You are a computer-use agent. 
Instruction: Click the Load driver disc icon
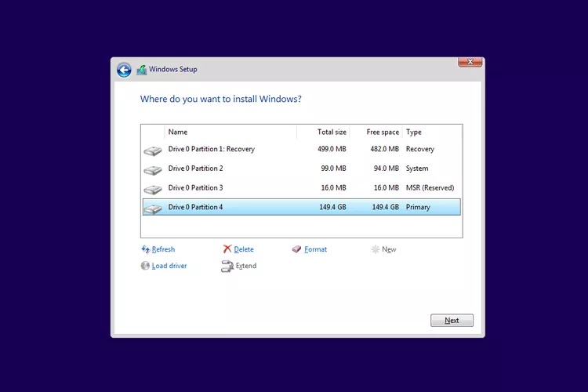145,266
